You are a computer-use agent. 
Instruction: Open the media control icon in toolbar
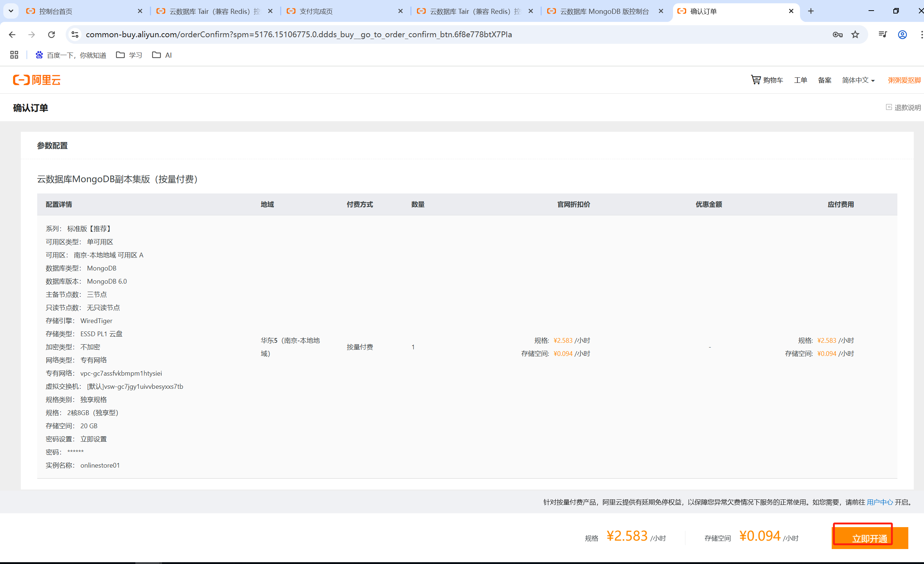[882, 35]
